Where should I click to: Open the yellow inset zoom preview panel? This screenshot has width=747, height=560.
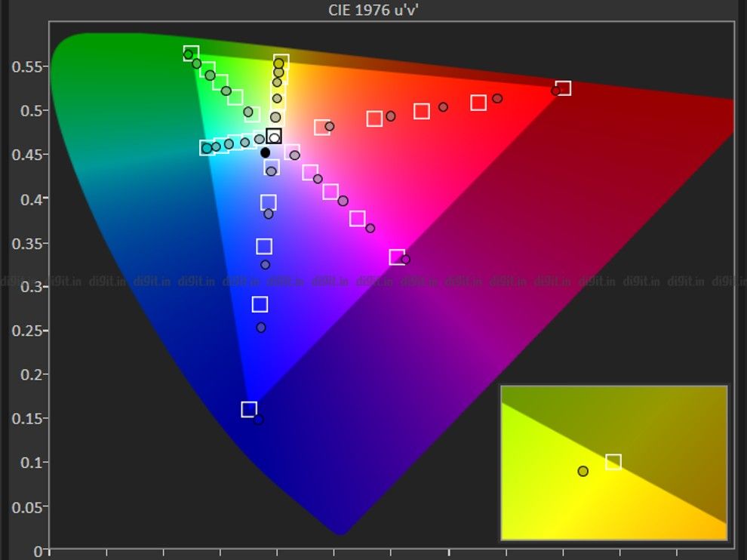pyautogui.click(x=614, y=463)
